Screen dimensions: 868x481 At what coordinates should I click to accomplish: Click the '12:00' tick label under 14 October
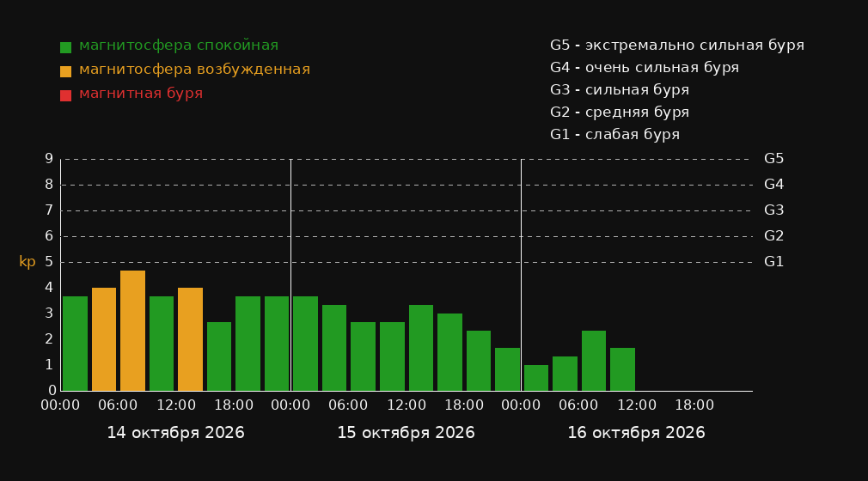[x=176, y=405]
